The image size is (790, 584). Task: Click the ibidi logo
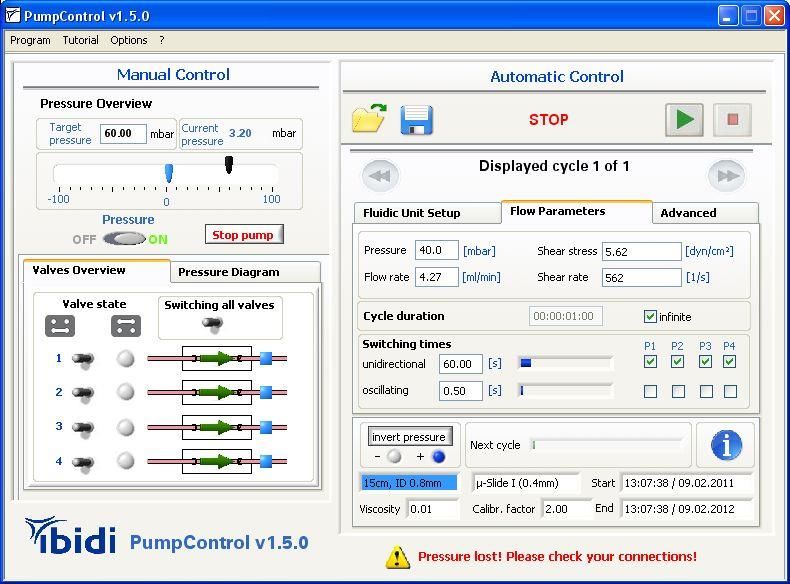point(71,535)
